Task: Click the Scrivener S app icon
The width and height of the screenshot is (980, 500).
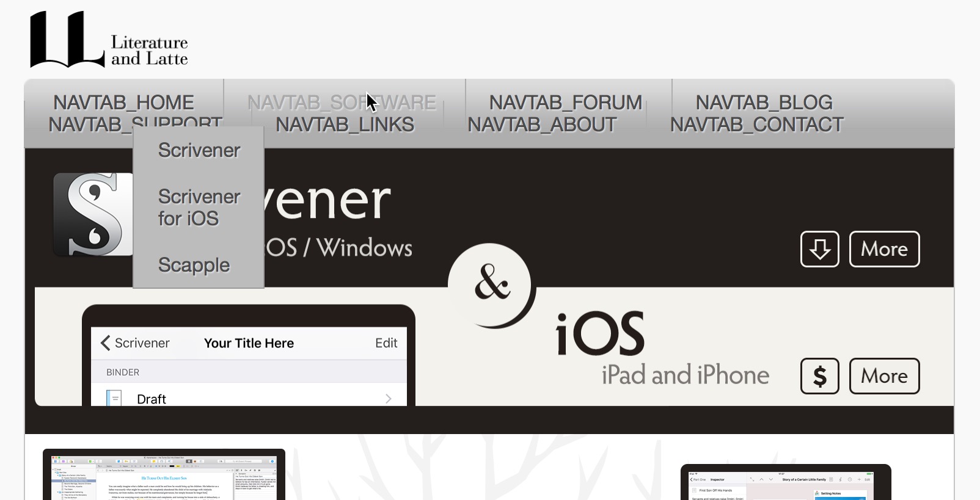Action: pyautogui.click(x=93, y=214)
